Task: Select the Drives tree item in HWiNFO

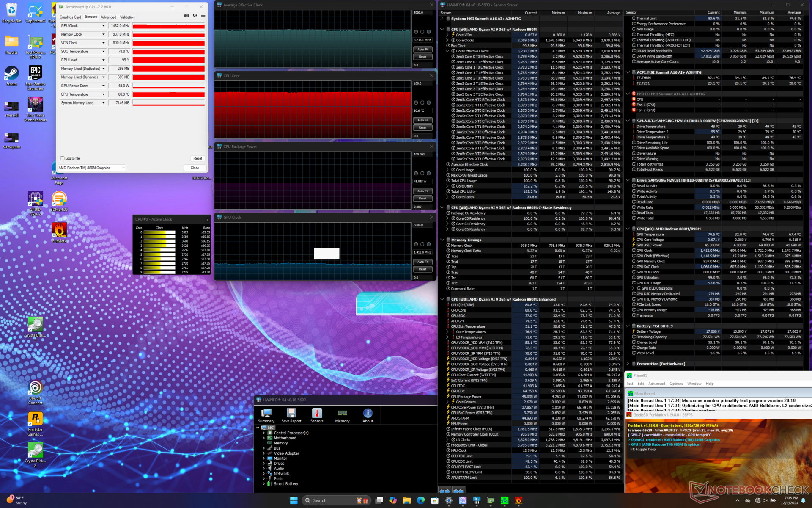Action: pyautogui.click(x=279, y=464)
